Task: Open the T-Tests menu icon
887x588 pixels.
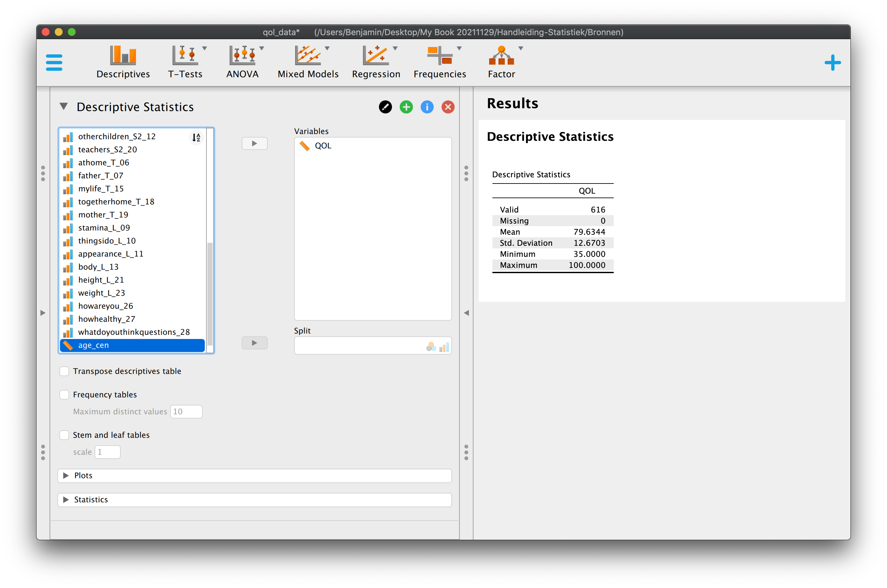Action: (184, 55)
